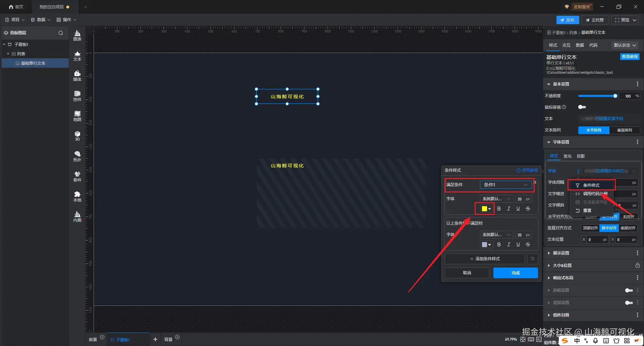Apply underline in the unmet-condition font row
This screenshot has height=346, width=644.
coord(518,244)
